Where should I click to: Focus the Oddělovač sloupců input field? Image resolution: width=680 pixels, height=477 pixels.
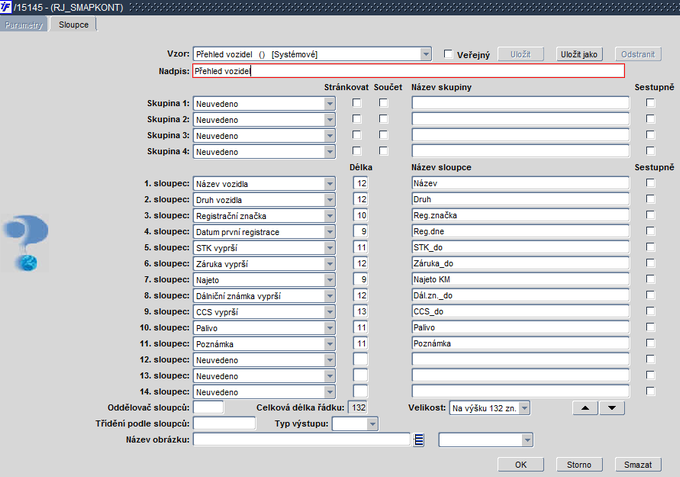click(x=208, y=408)
